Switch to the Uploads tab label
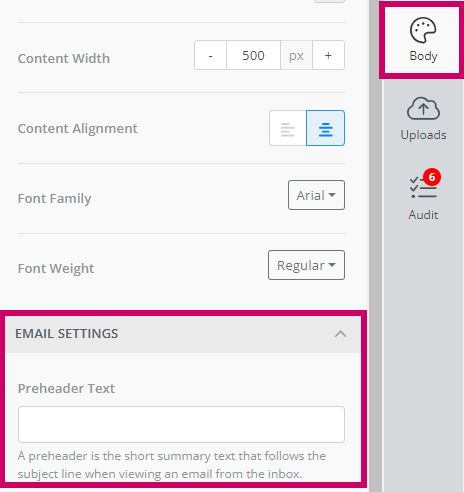Screen dimensions: 464x492 pyautogui.click(x=423, y=135)
